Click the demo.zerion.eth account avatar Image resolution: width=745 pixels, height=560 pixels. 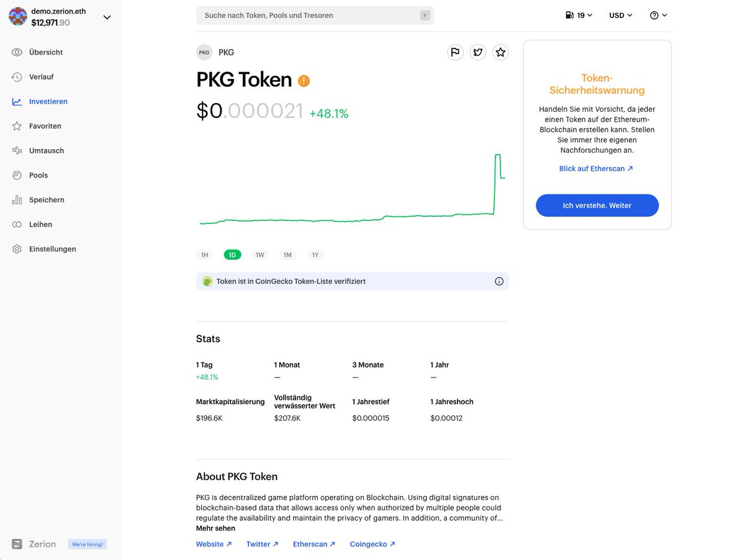click(x=17, y=17)
